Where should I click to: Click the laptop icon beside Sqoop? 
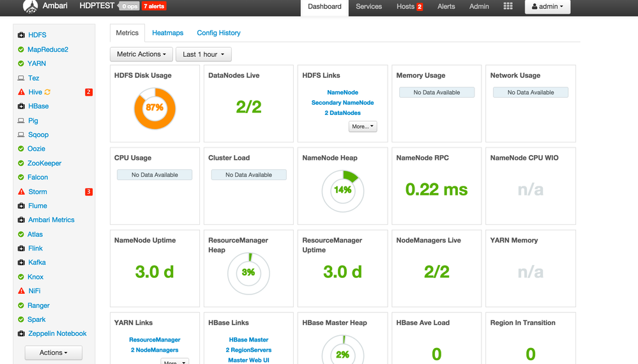[x=21, y=135]
